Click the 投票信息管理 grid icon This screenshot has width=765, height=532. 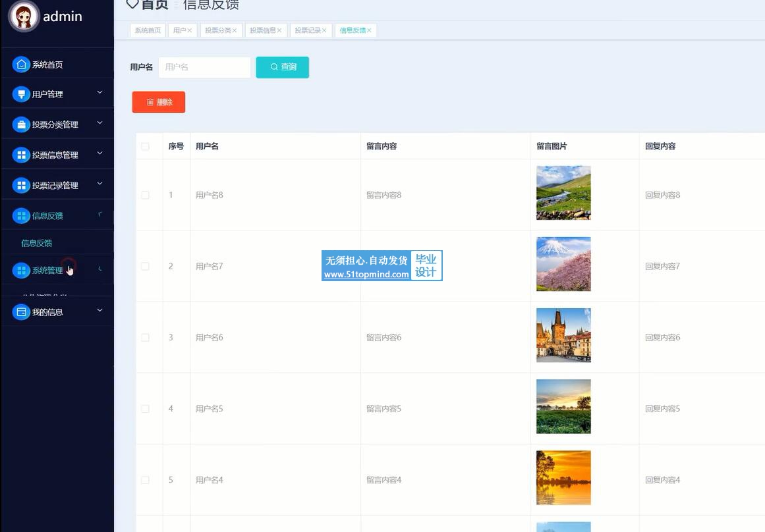[21, 155]
